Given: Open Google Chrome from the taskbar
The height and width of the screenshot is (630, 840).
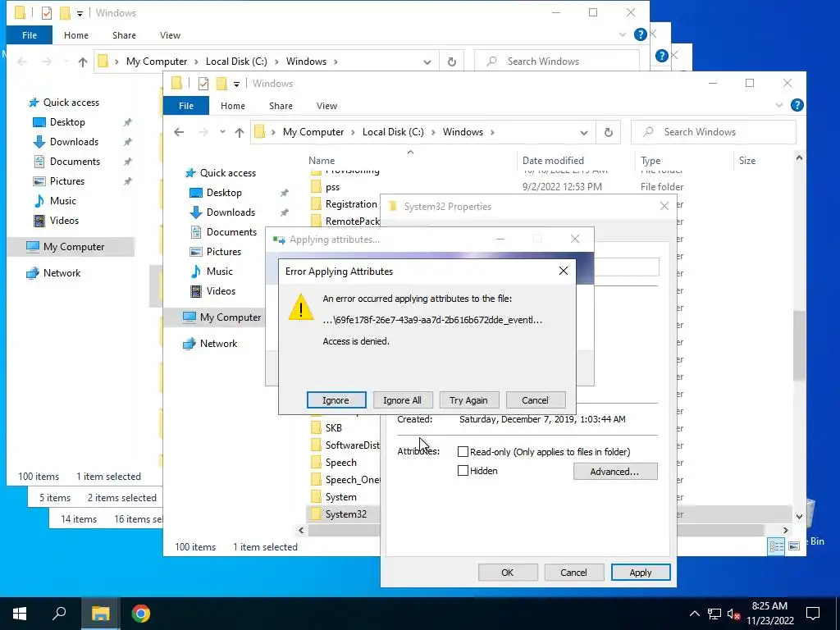Looking at the screenshot, I should [141, 614].
